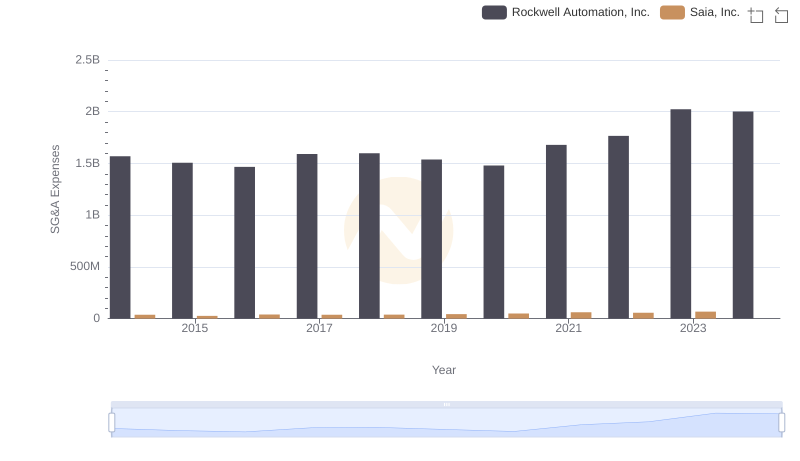Click the Rockwell bar for 2022

click(618, 227)
